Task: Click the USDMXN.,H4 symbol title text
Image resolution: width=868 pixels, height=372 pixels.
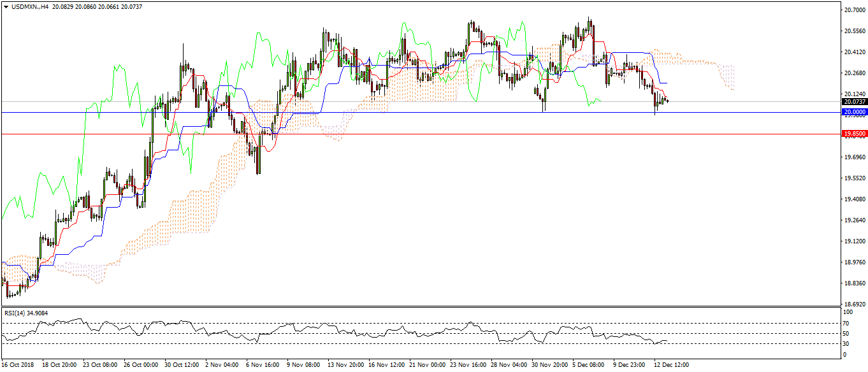Action: coord(29,6)
